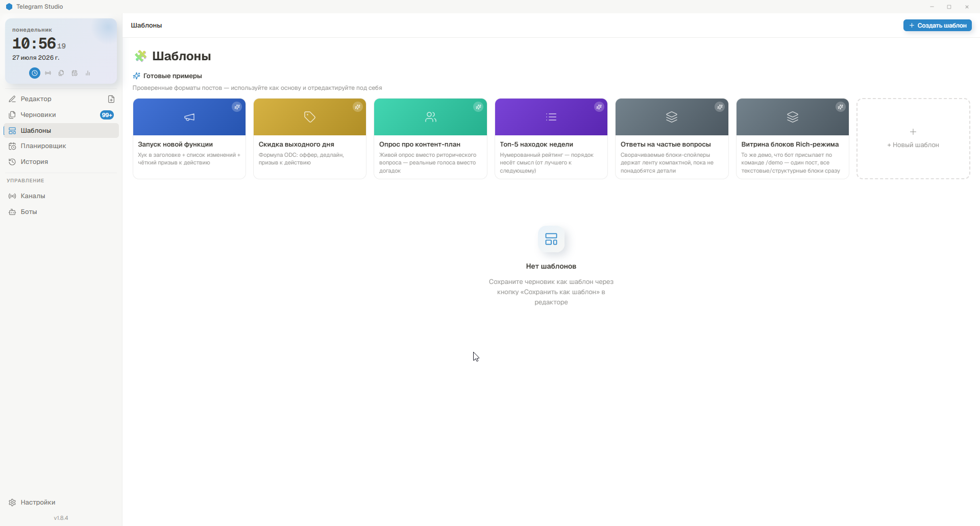
Task: Click the Создать шаблон button
Action: (937, 25)
